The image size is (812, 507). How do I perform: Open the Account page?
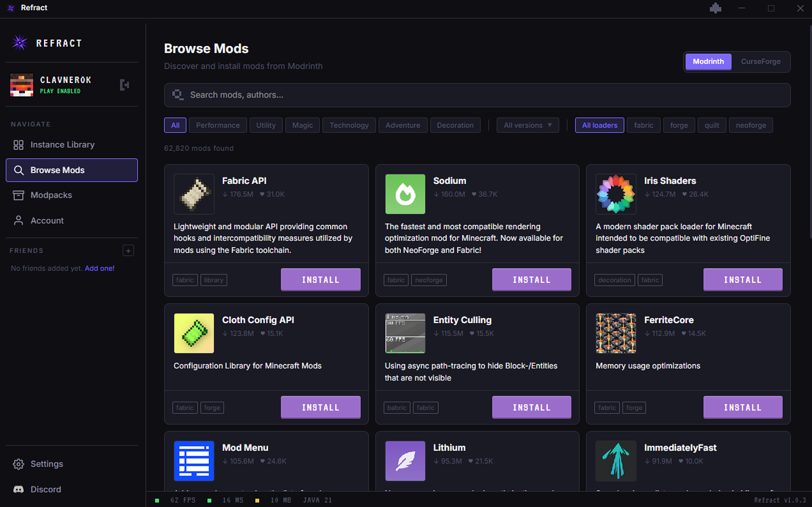coord(72,221)
